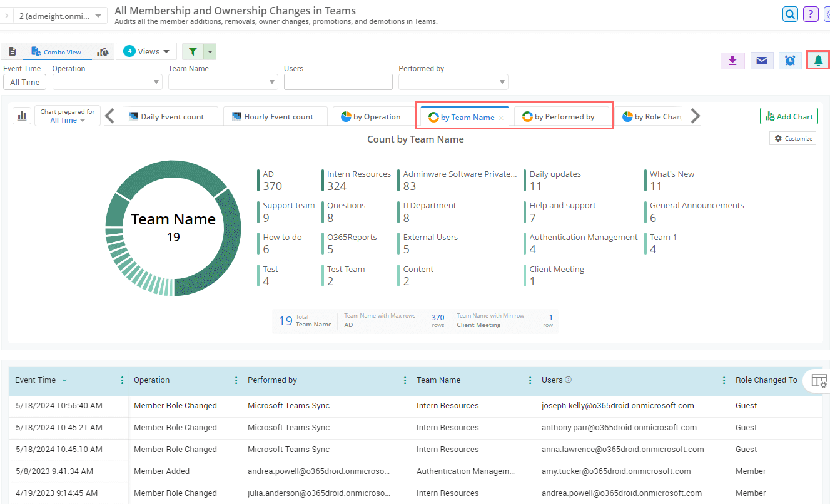The width and height of the screenshot is (830, 504).
Task: Open the search magnifier icon
Action: [x=791, y=14]
